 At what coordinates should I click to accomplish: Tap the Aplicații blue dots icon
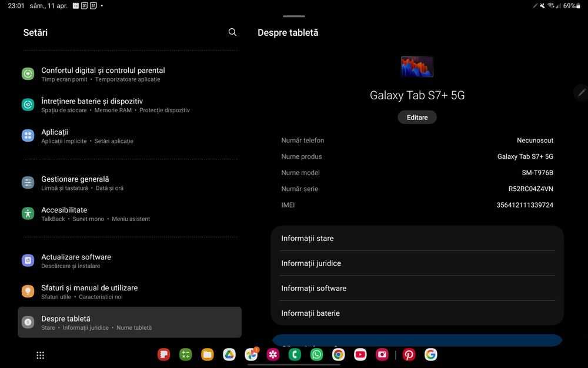click(x=28, y=135)
